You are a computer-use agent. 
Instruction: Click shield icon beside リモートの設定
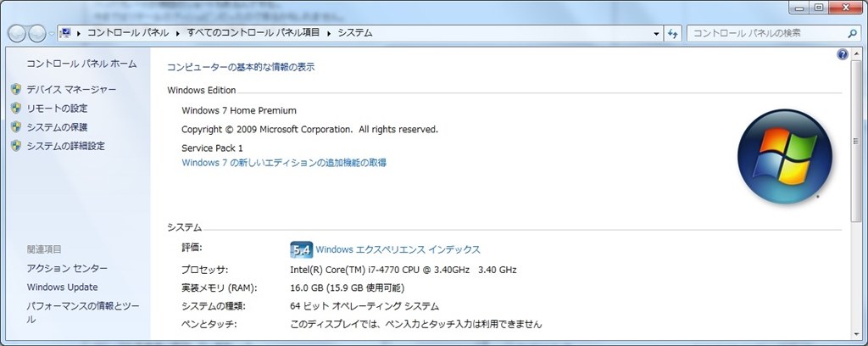click(x=16, y=108)
